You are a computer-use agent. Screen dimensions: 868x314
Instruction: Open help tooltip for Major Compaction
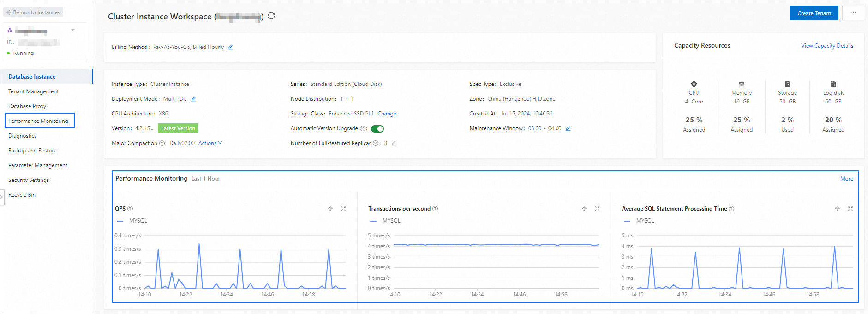click(162, 143)
